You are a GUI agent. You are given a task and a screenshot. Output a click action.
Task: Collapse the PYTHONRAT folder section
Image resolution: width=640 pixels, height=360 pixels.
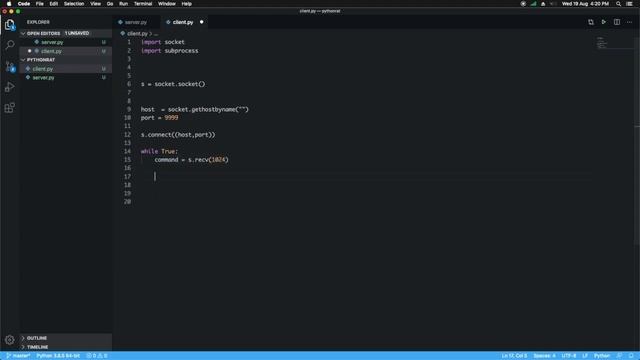(23, 60)
